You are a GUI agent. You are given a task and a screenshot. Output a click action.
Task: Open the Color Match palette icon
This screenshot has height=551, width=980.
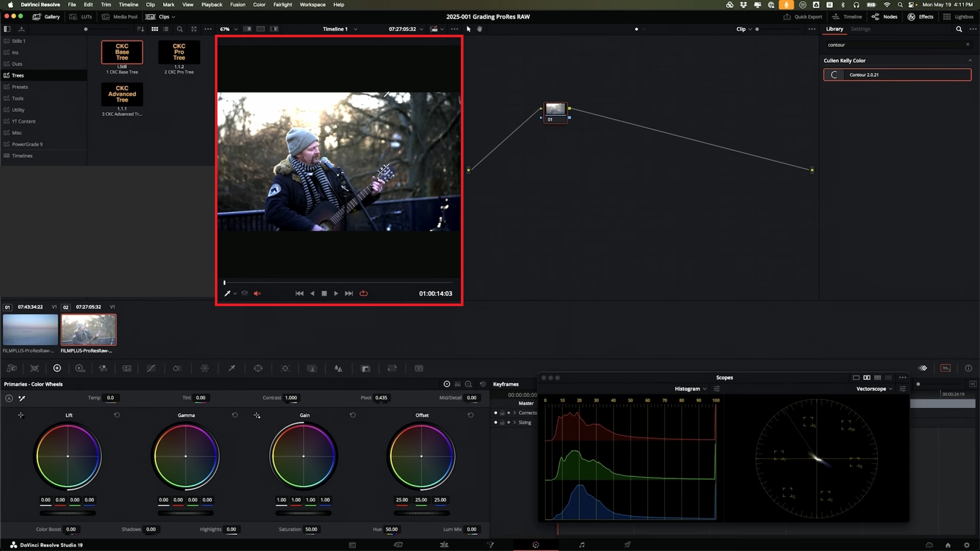tap(35, 368)
